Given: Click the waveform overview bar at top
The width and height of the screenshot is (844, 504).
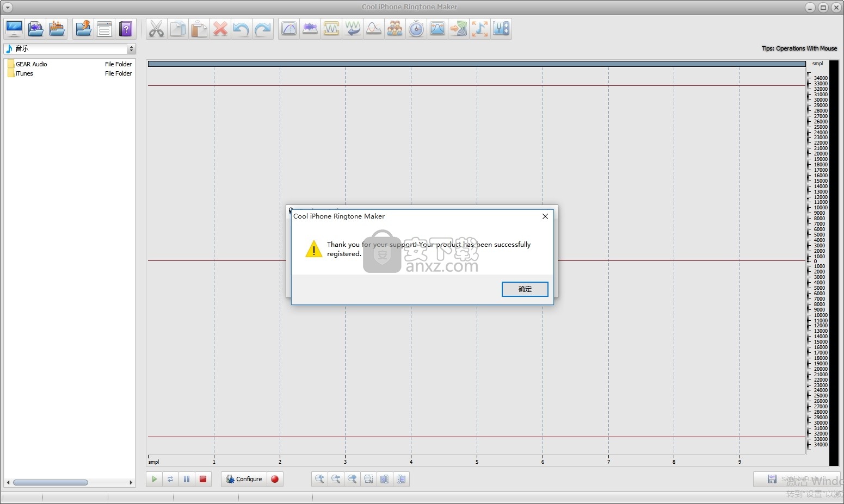Looking at the screenshot, I should [x=477, y=64].
